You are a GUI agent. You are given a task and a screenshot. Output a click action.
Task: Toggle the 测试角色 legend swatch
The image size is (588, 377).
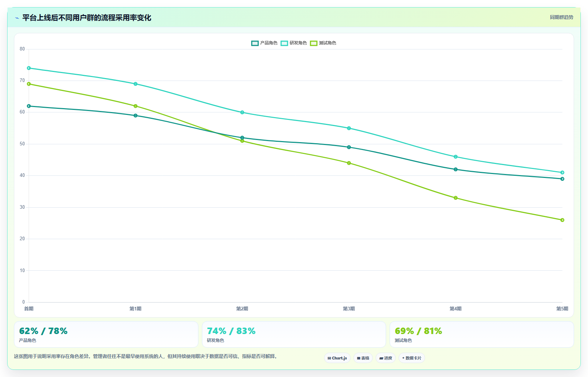314,43
